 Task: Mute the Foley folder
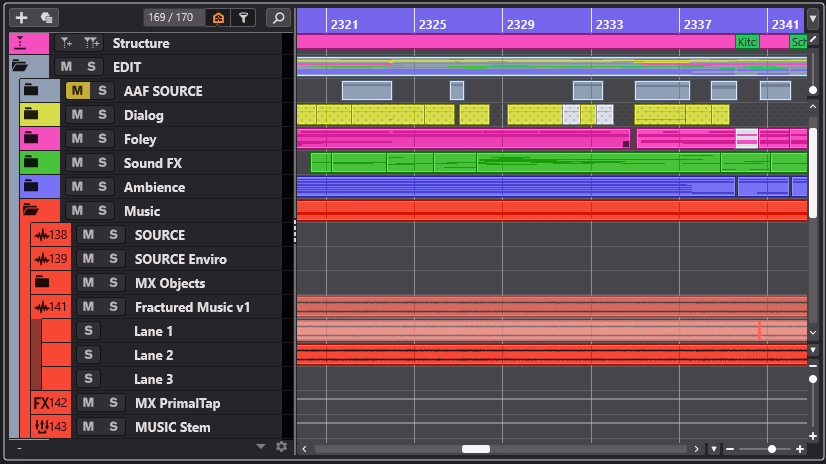(x=77, y=139)
